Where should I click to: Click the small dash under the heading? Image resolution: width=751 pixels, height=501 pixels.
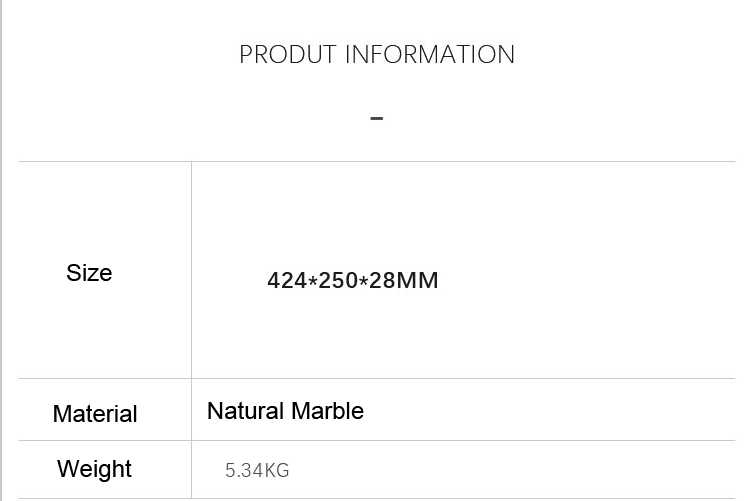tap(377, 118)
